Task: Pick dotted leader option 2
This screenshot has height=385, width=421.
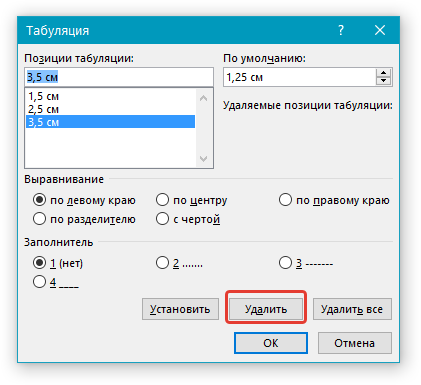Action: click(179, 263)
